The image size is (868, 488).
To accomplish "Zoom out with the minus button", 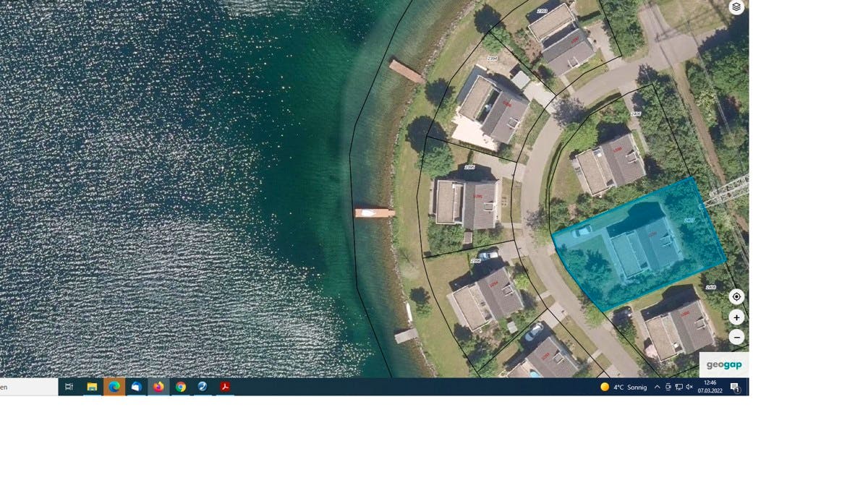I will (736, 337).
